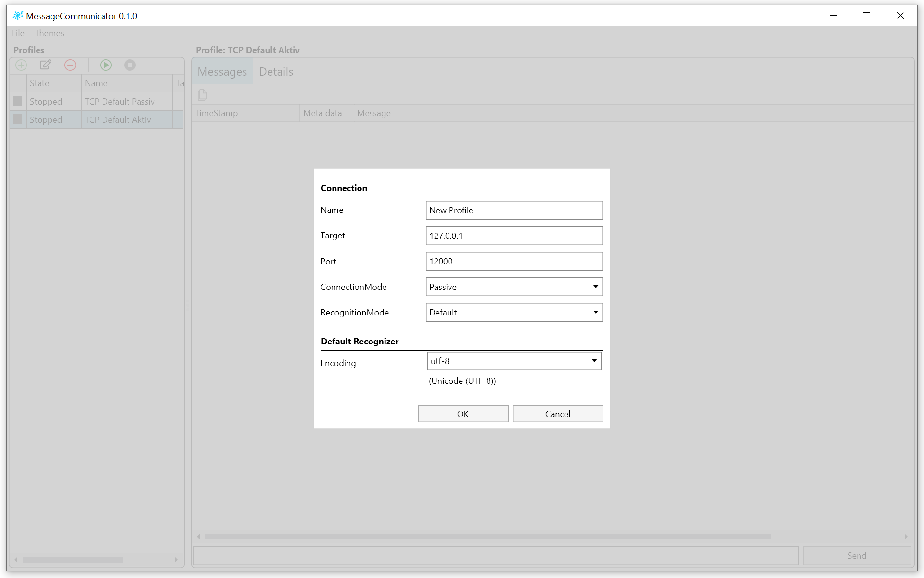Click the stop profile icon
This screenshot has height=578, width=924.
pos(130,65)
